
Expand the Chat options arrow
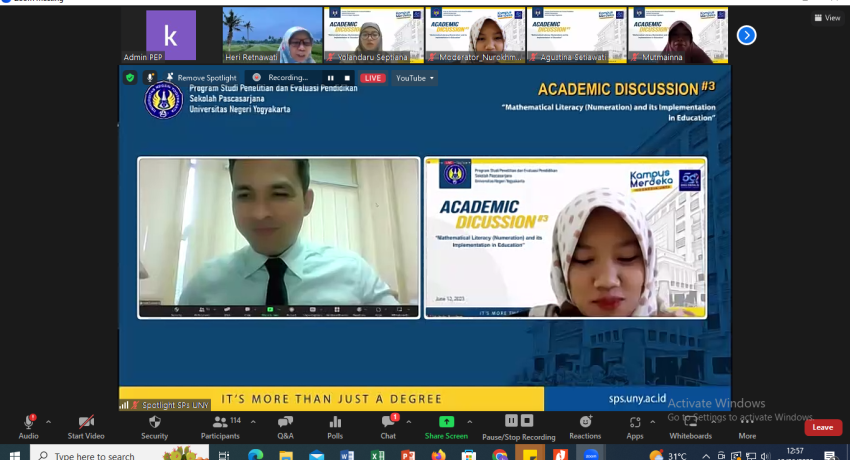(409, 422)
